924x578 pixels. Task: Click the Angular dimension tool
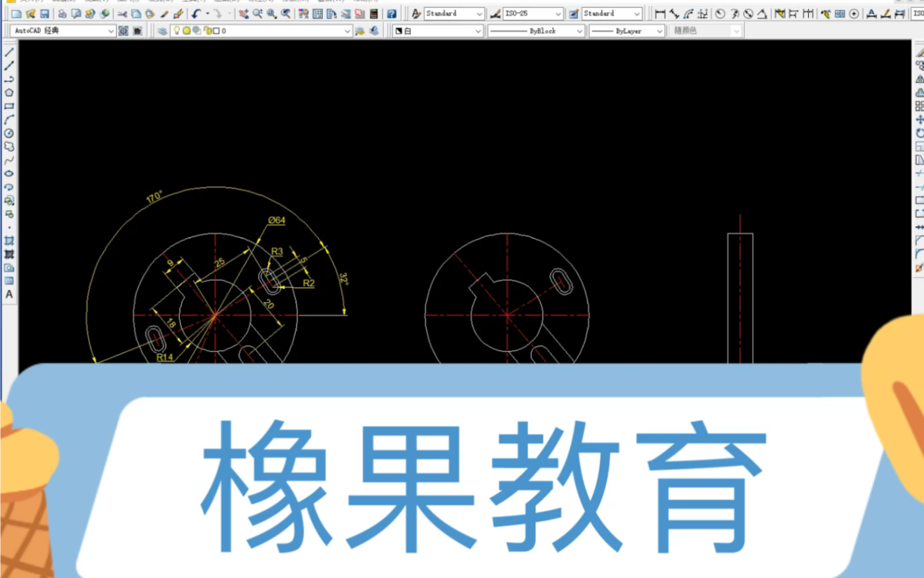762,13
